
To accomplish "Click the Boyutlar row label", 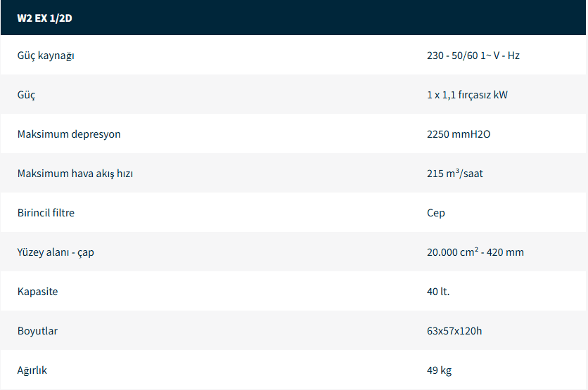I will 37,331.
